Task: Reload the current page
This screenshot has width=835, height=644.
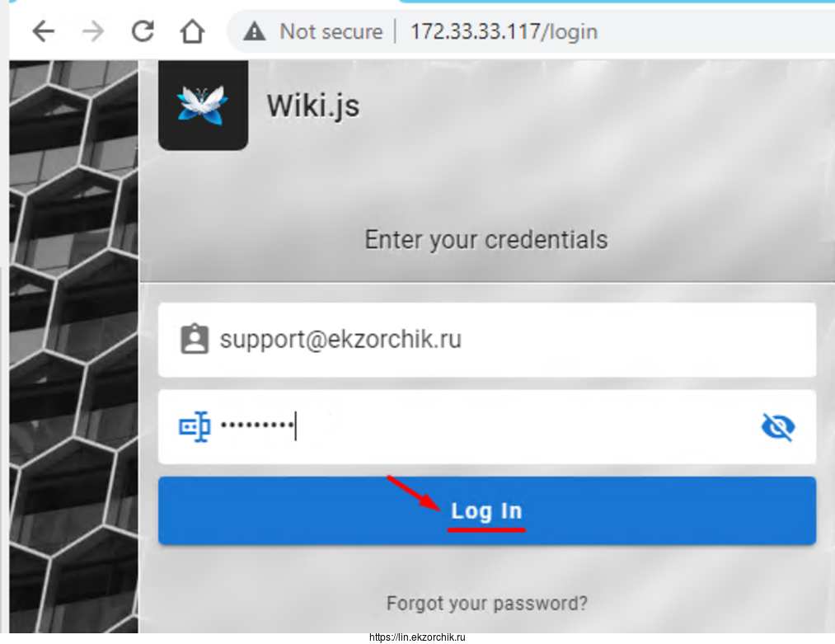Action: coord(143,31)
